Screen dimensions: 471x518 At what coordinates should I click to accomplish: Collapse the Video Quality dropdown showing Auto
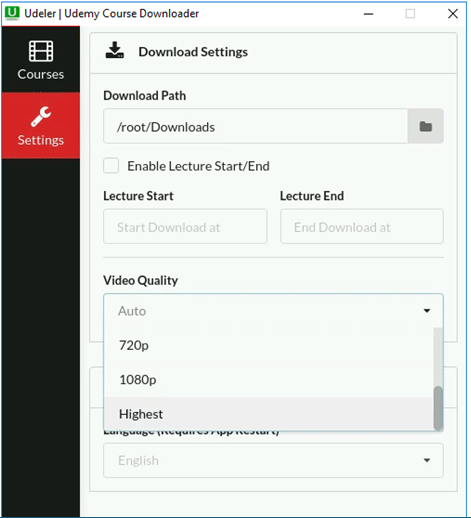click(273, 311)
